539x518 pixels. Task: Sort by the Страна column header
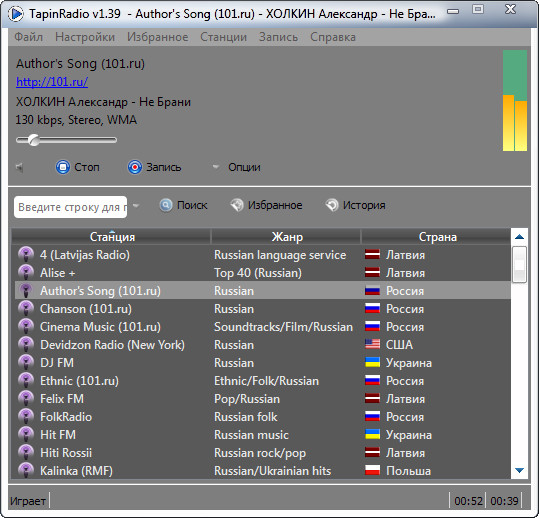[437, 237]
